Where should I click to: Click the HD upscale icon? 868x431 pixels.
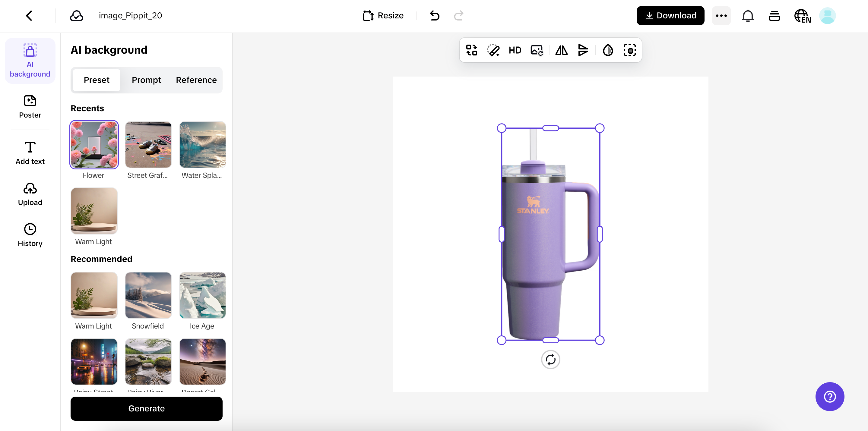coord(515,51)
